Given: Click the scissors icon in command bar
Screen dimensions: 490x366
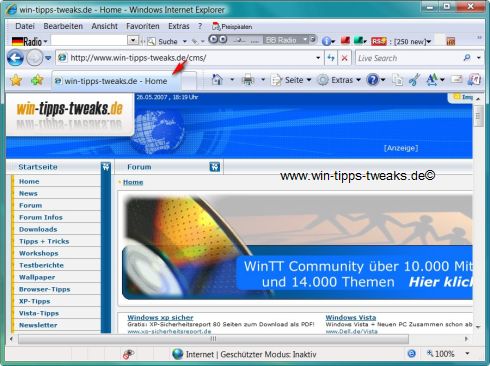Looking at the screenshot, I should [x=414, y=80].
